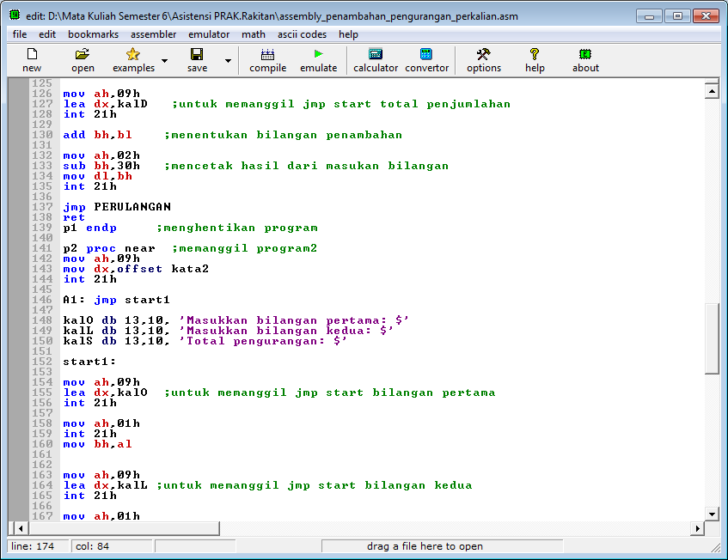Expand the save dropdown arrow
This screenshot has height=560, width=728.
(228, 61)
